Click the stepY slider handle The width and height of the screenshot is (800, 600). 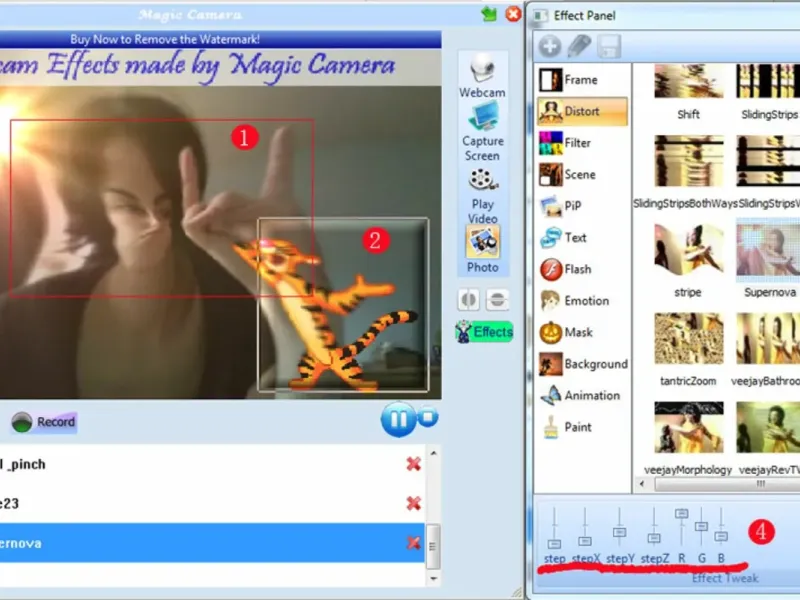619,533
